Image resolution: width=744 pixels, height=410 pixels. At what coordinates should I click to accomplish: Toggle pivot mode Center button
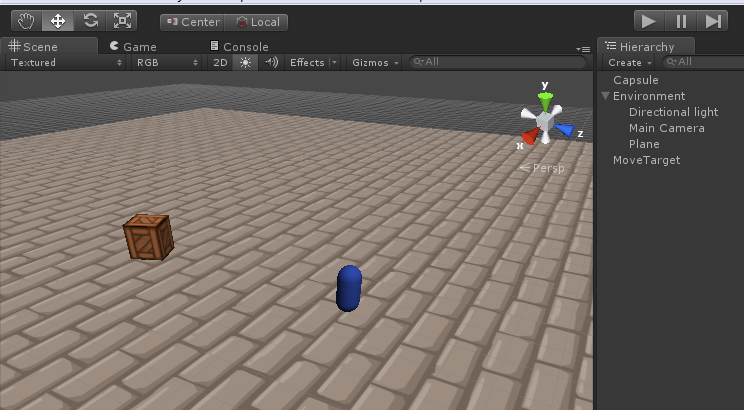[192, 22]
